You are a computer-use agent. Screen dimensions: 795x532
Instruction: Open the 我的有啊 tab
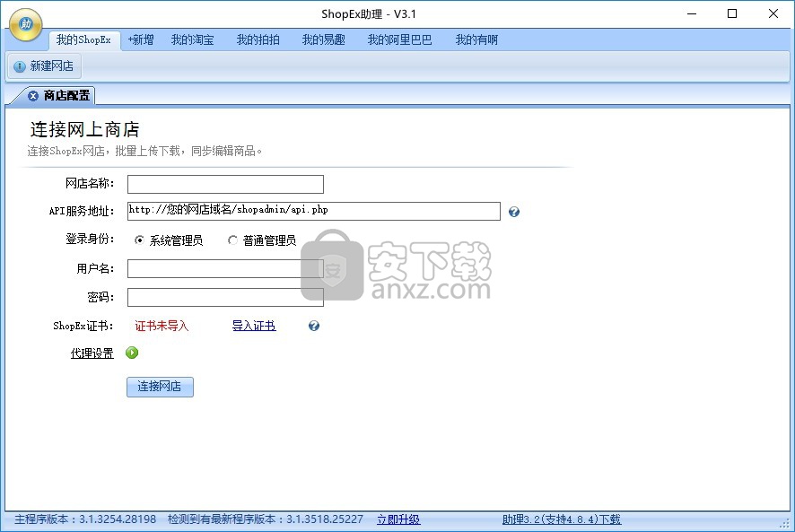[476, 39]
